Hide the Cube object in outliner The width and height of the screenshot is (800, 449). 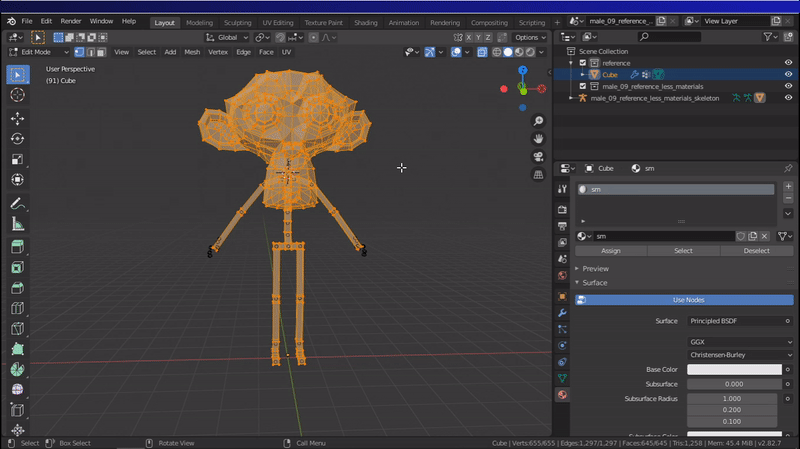(x=788, y=74)
